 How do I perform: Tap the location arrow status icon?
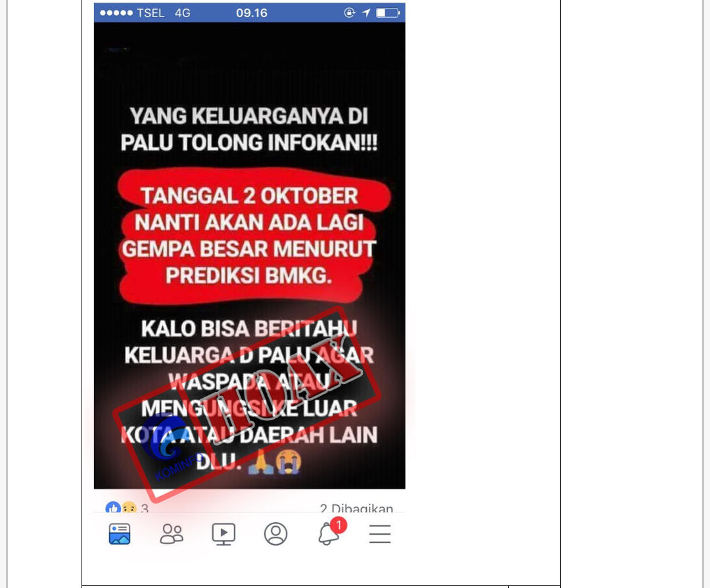[366, 12]
